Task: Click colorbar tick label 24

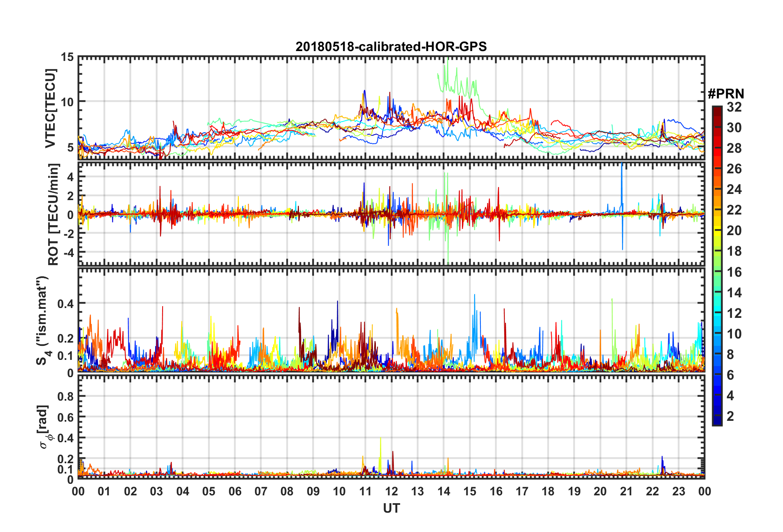Action: [734, 189]
